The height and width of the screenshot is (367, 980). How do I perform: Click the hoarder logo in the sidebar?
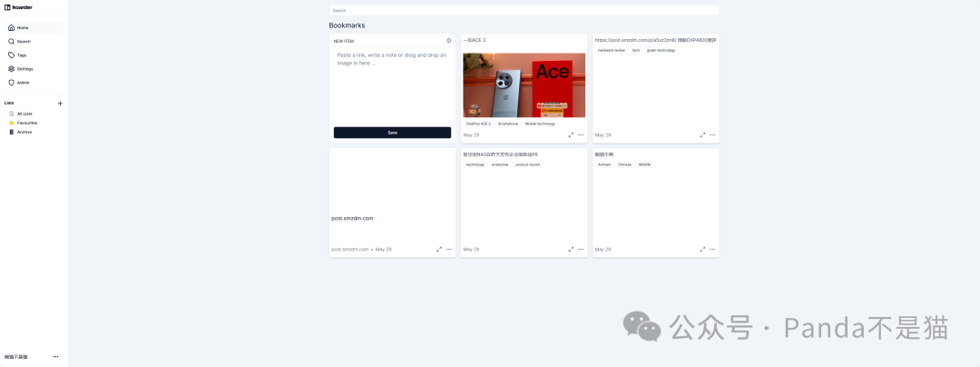click(18, 7)
